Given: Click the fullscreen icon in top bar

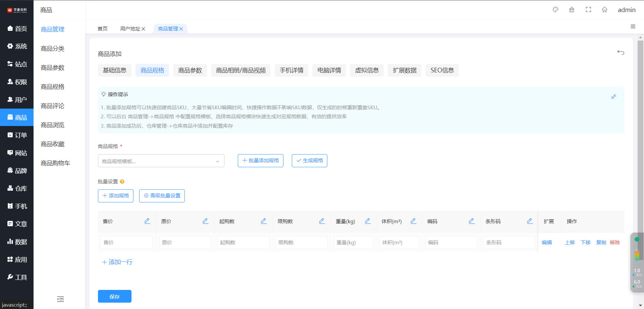Looking at the screenshot, I should tap(588, 10).
